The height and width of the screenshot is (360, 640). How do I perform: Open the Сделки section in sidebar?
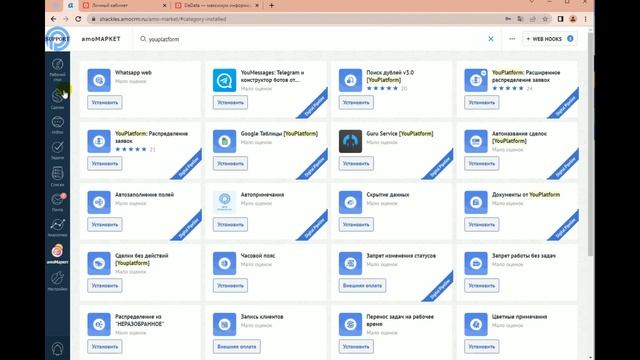(x=58, y=99)
